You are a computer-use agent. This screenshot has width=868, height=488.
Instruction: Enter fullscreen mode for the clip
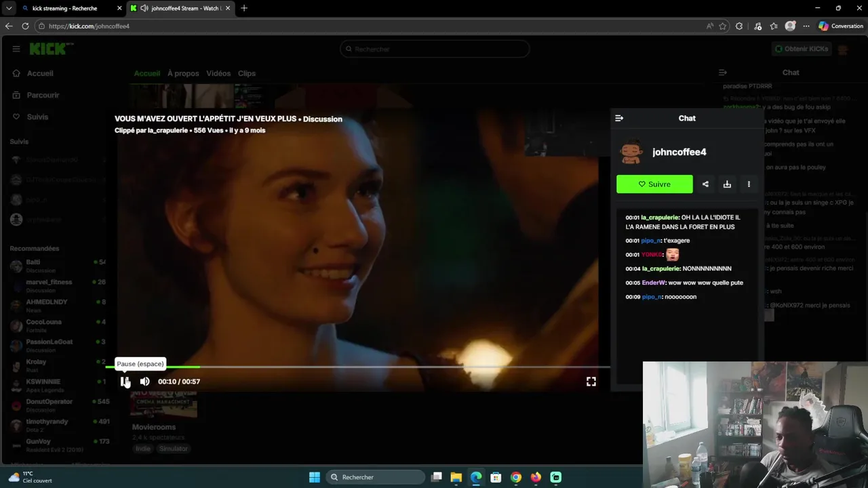coord(591,382)
